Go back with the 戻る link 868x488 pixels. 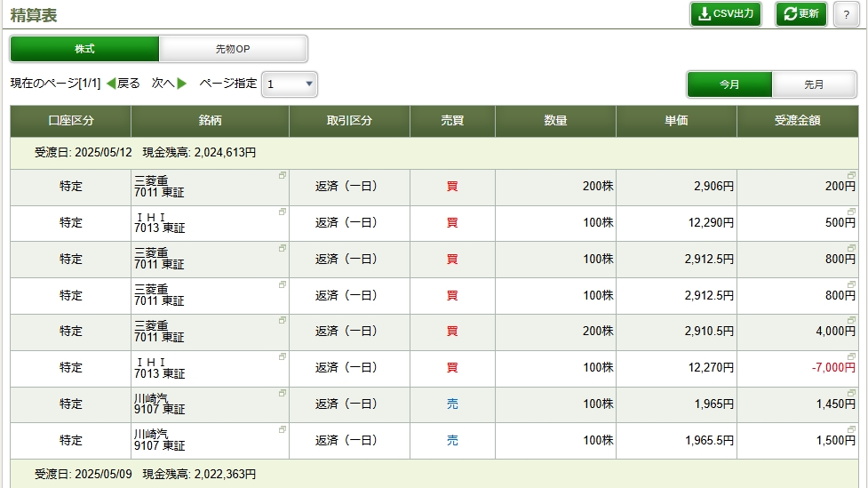[x=123, y=84]
